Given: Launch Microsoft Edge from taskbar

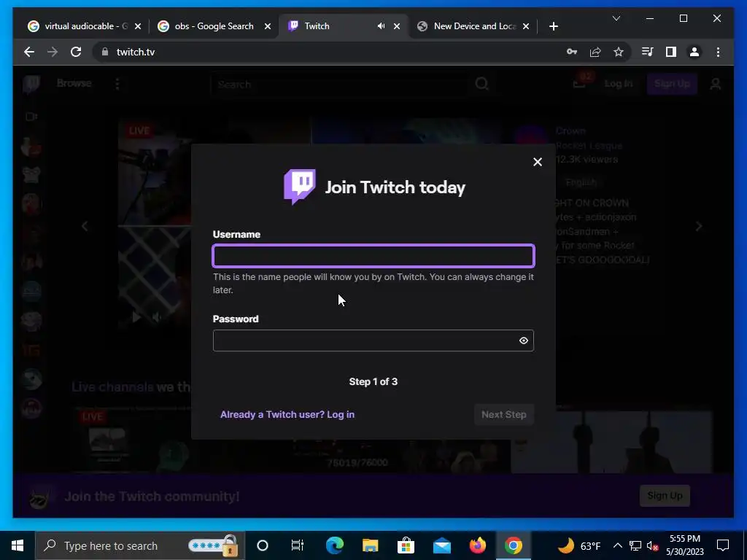Looking at the screenshot, I should 334,545.
